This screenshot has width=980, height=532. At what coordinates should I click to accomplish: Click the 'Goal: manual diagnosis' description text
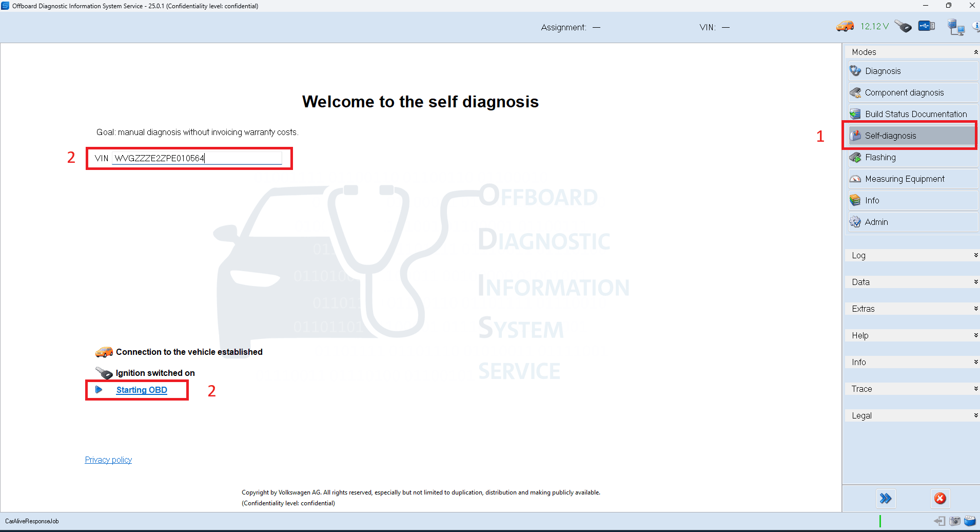point(198,132)
